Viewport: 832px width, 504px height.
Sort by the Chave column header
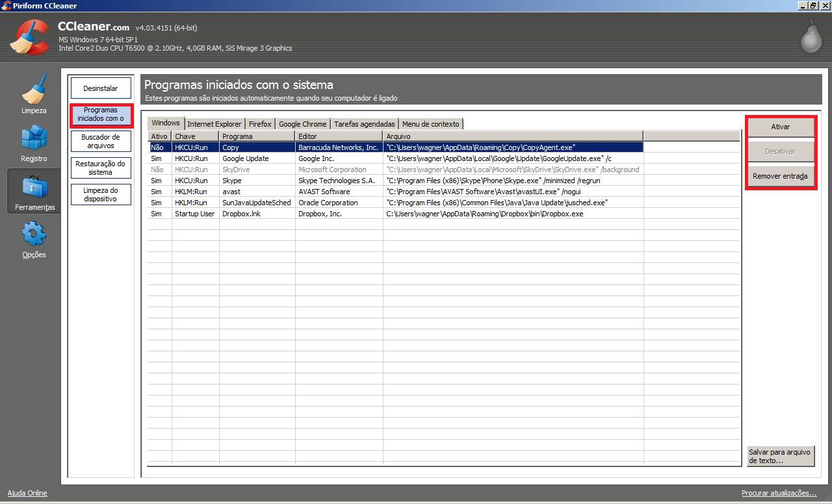[x=196, y=136]
